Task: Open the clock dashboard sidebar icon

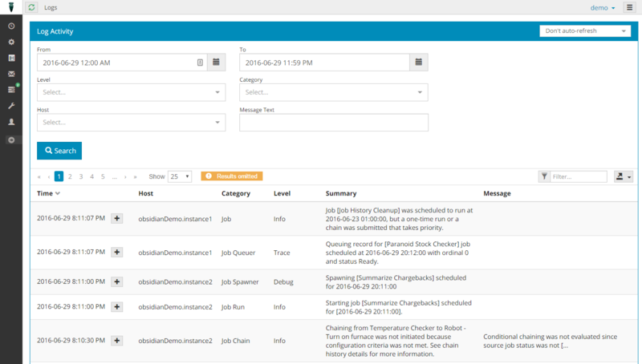Action: pyautogui.click(x=11, y=26)
